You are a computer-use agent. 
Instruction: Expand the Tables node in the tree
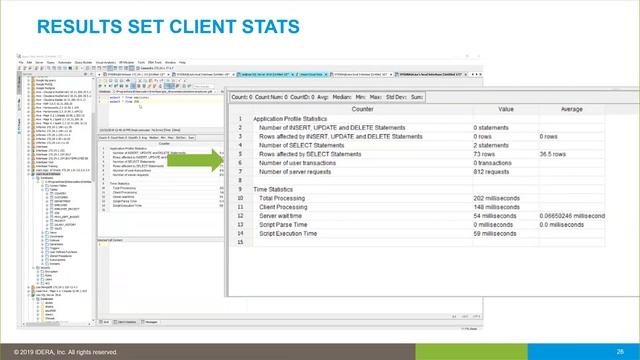click(x=42, y=189)
